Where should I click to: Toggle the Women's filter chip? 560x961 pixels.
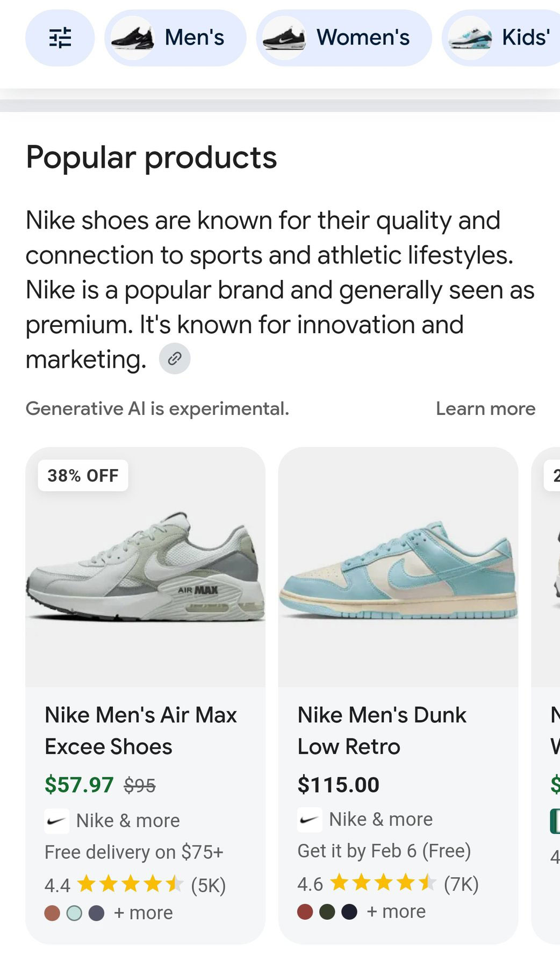[343, 38]
